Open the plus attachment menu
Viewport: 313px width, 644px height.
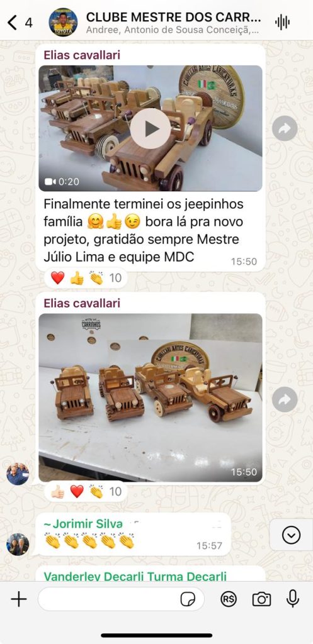click(x=18, y=599)
